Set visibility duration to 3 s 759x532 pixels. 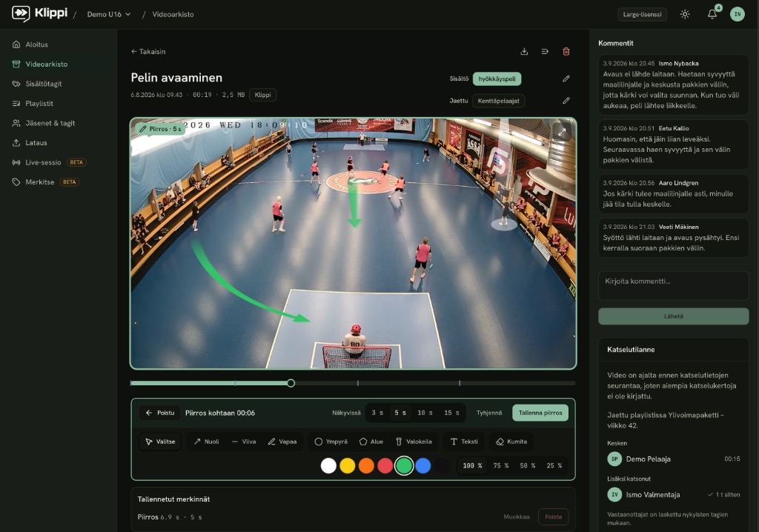377,413
